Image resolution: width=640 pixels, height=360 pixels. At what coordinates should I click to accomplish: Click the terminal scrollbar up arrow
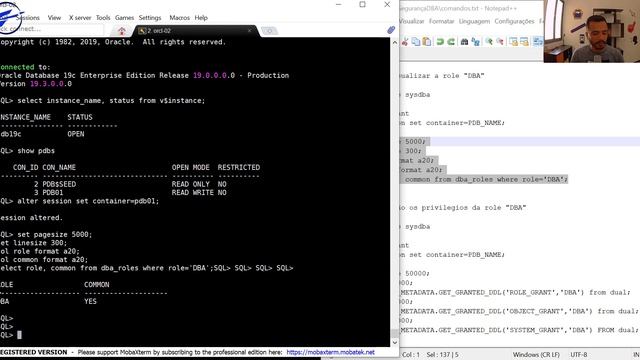tap(394, 42)
